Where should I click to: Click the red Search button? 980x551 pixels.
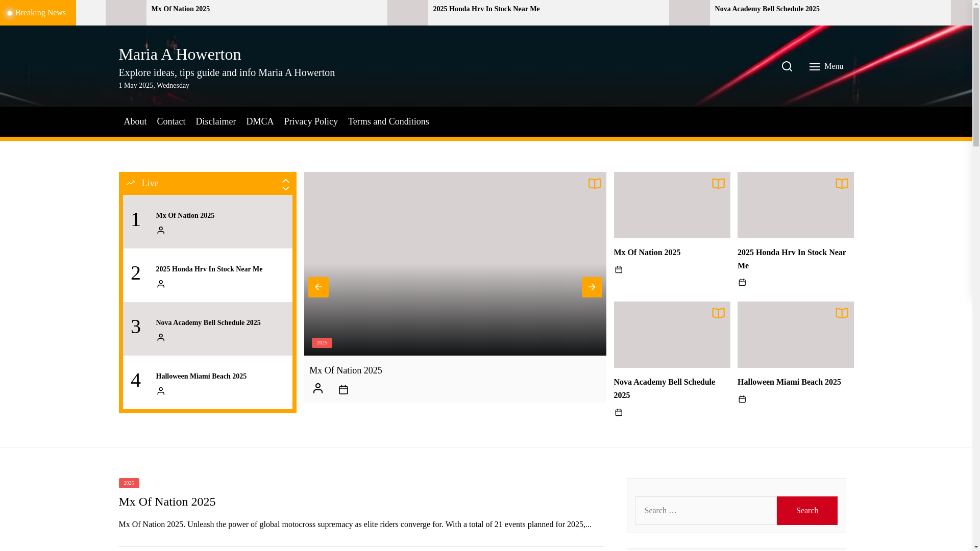click(x=807, y=511)
